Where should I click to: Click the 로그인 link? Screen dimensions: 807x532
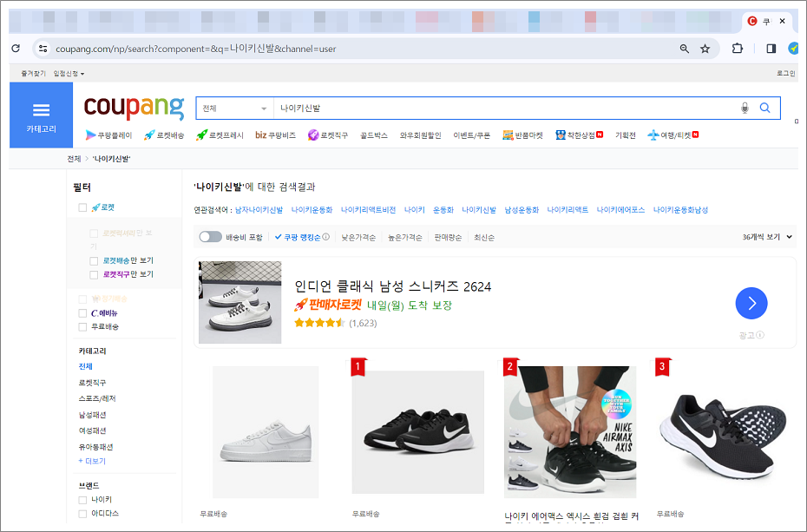point(786,74)
